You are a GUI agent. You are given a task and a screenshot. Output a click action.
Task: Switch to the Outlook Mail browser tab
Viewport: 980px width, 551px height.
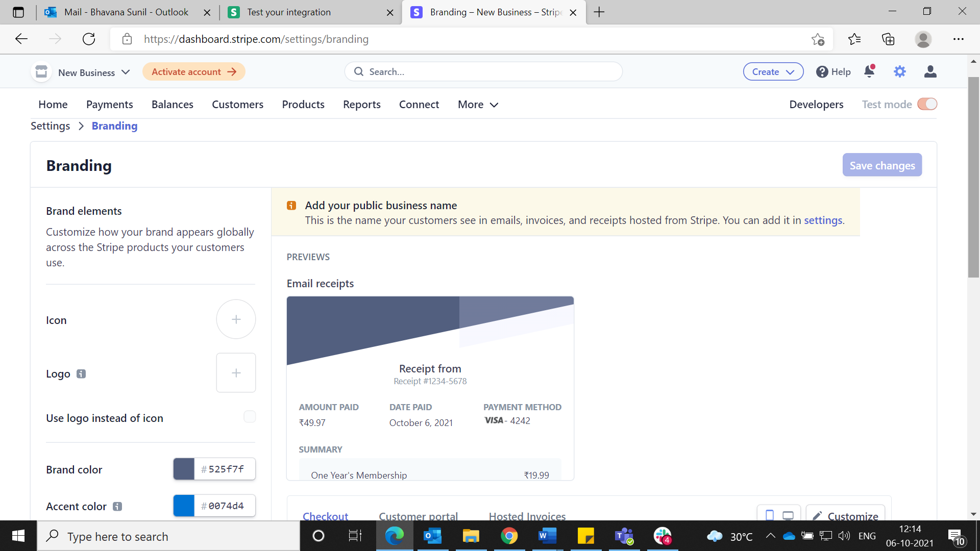(x=127, y=12)
